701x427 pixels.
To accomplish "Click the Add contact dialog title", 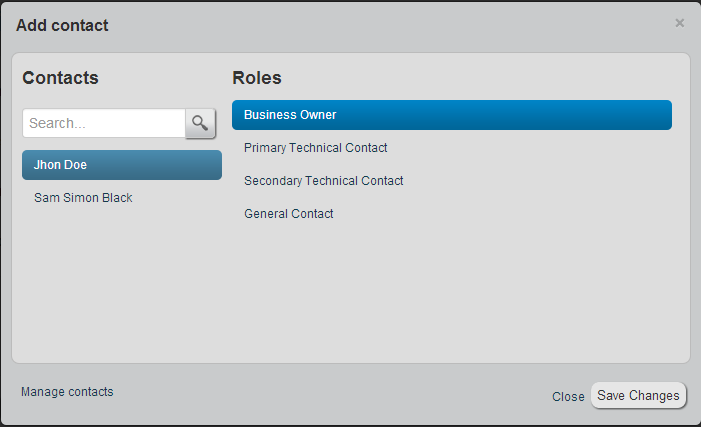I will tap(62, 25).
